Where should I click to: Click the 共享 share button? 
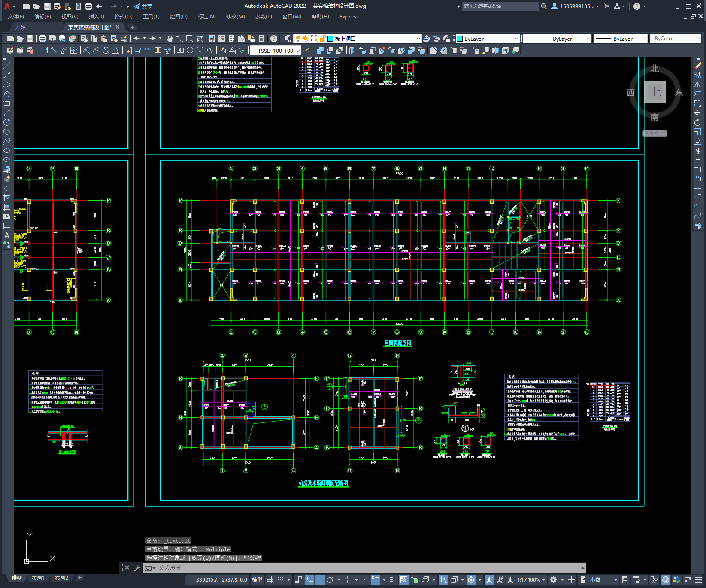pyautogui.click(x=143, y=6)
